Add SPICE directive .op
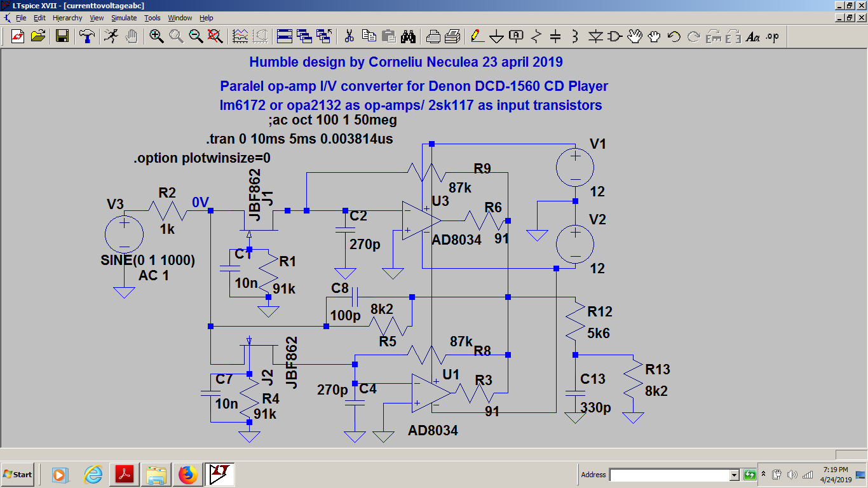The width and height of the screenshot is (868, 488). coord(773,36)
